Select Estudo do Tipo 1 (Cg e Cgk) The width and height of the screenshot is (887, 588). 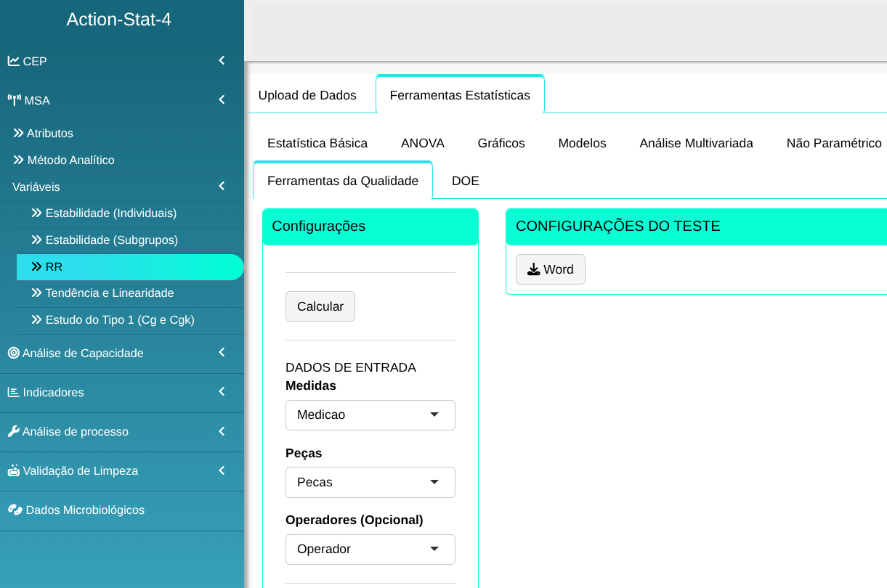[119, 319]
